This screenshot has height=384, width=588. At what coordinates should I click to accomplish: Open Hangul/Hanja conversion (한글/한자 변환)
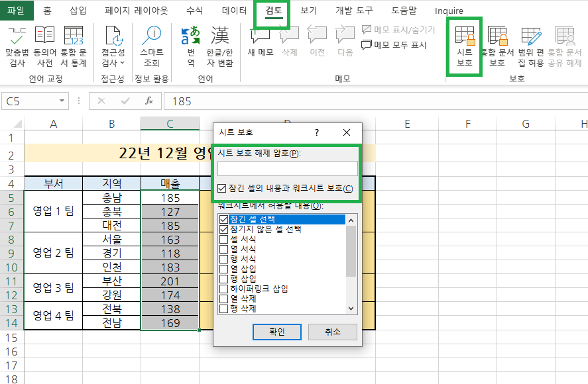coord(219,47)
